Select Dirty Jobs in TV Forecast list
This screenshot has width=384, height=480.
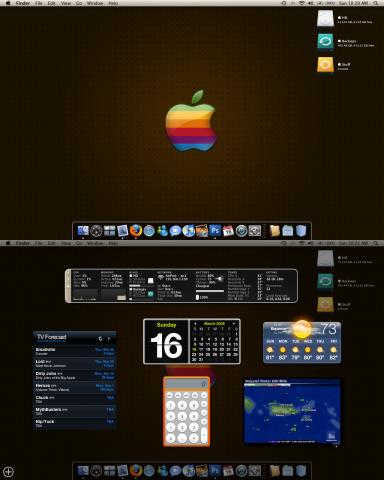[x=75, y=375]
